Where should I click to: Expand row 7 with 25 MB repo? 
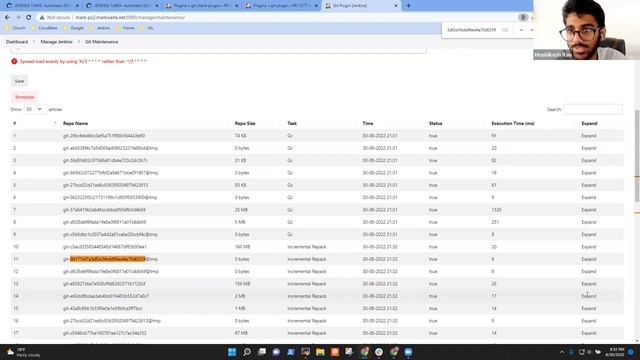pyautogui.click(x=589, y=210)
